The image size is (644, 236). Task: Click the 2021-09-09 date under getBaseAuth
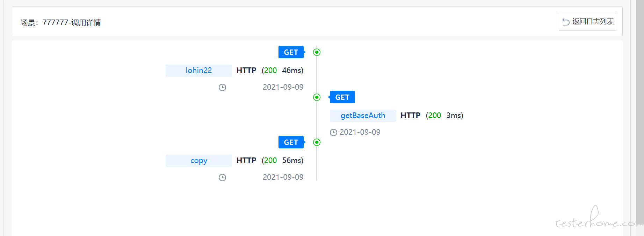coord(360,132)
